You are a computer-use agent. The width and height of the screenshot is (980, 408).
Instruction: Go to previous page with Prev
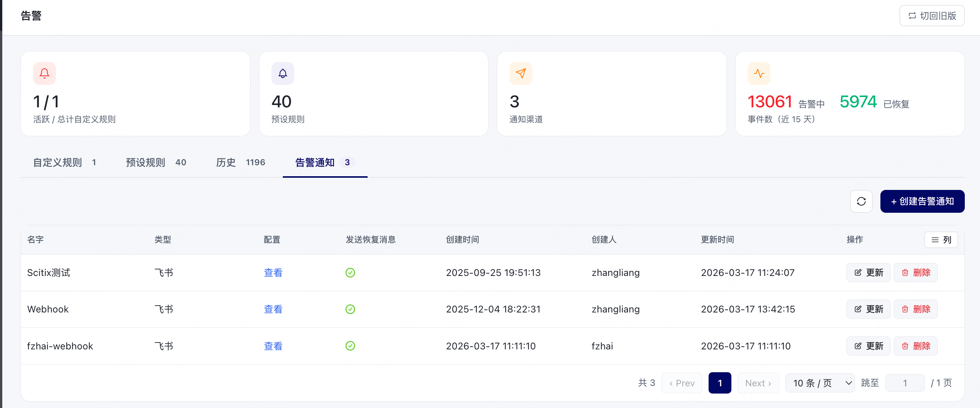(x=682, y=383)
